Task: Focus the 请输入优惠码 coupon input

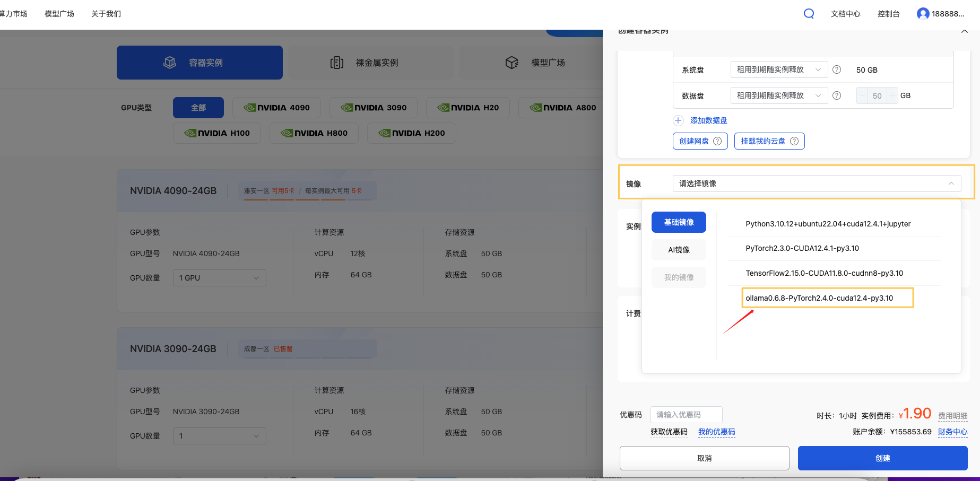Action: [x=687, y=415]
